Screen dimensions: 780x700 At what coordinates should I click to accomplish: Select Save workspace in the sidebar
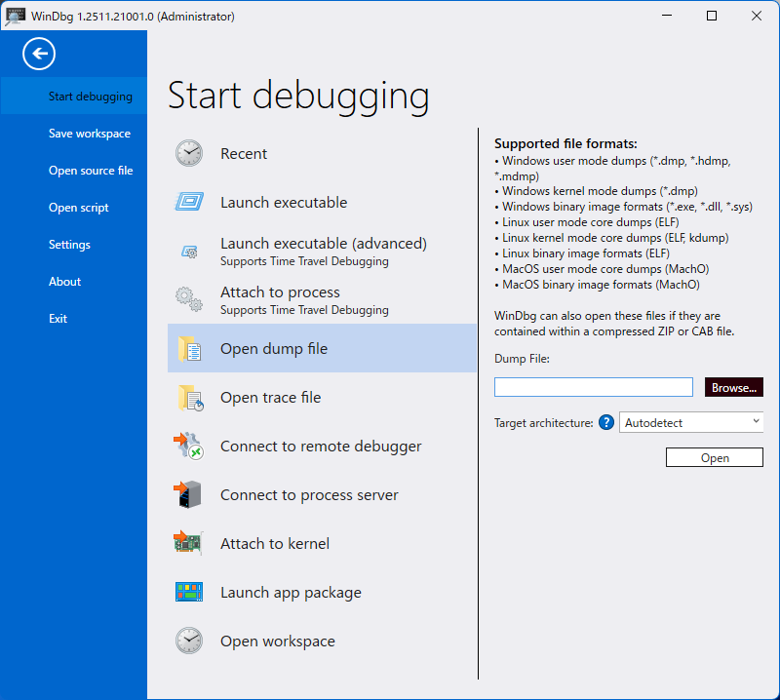click(x=90, y=134)
